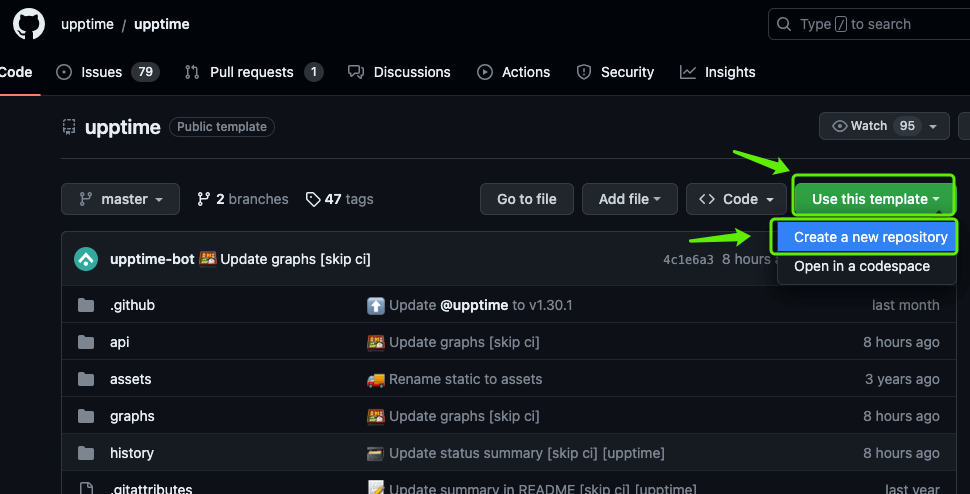
Task: Click the Watch button
Action: tap(884, 126)
